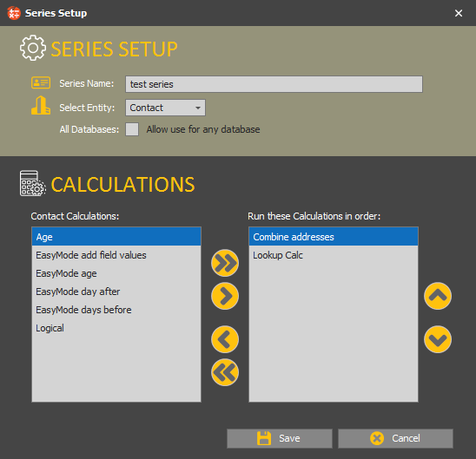Select EasyMode add field values calculation
476x459 pixels.
[116, 255]
